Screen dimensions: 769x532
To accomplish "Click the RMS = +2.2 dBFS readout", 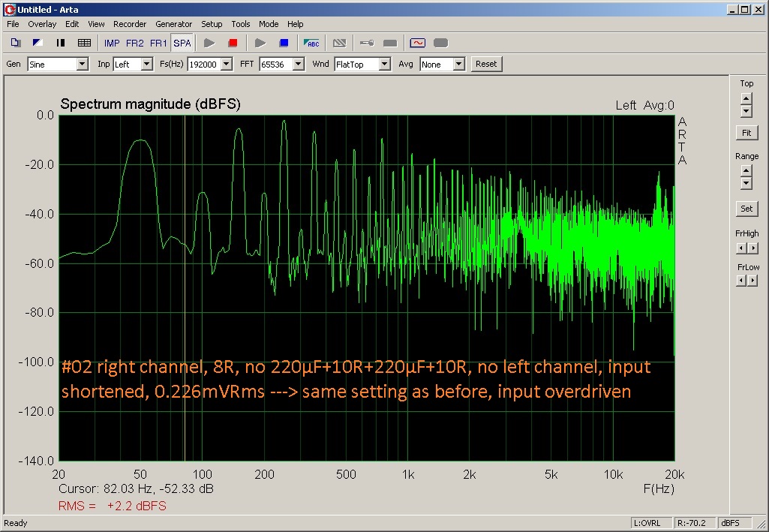I will pyautogui.click(x=113, y=506).
